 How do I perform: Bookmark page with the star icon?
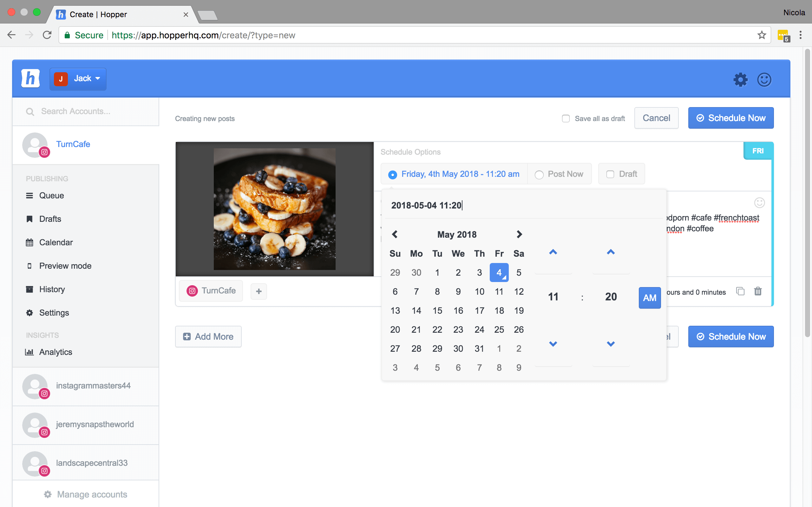(762, 35)
